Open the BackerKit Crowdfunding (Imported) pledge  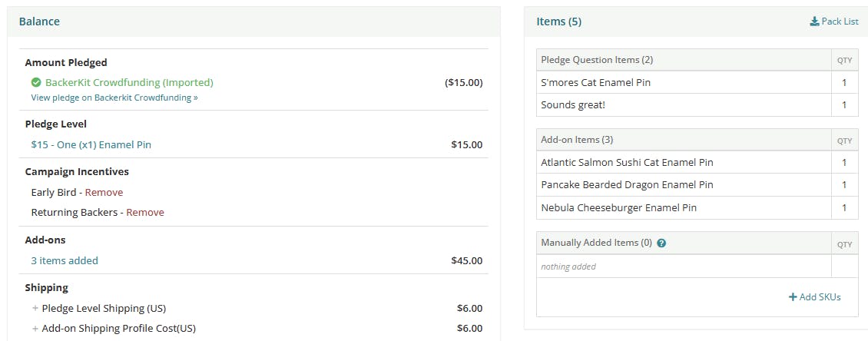[x=129, y=82]
